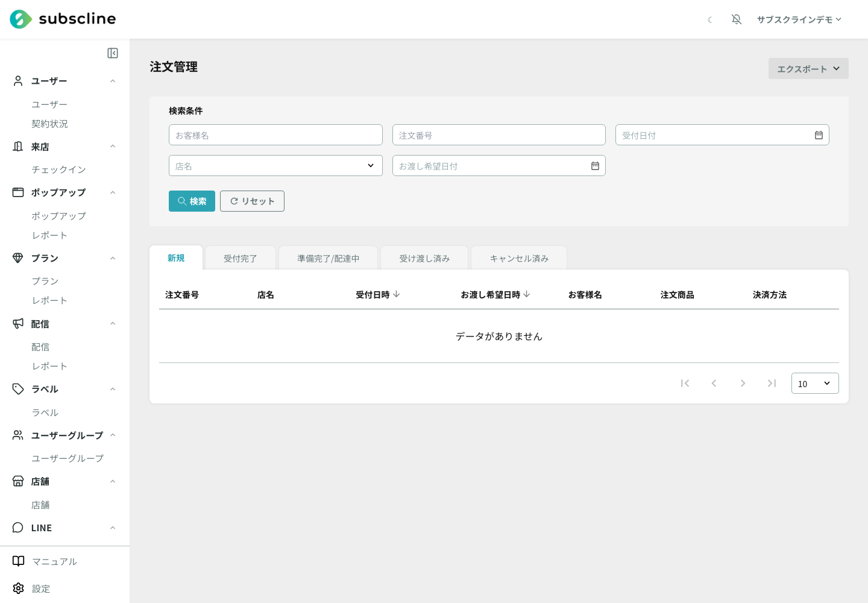This screenshot has height=603, width=868.
Task: Go to チェックイン page
Action: (58, 169)
